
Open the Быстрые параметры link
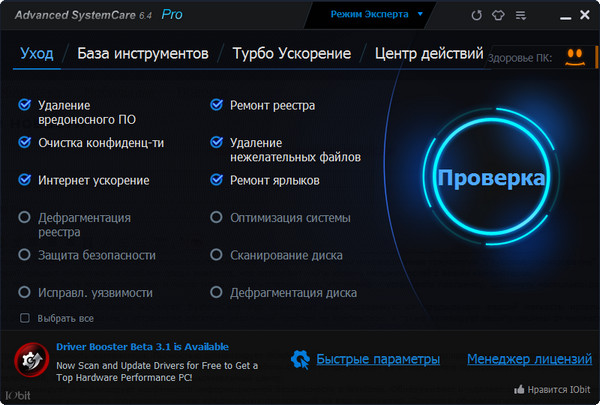[x=378, y=359]
